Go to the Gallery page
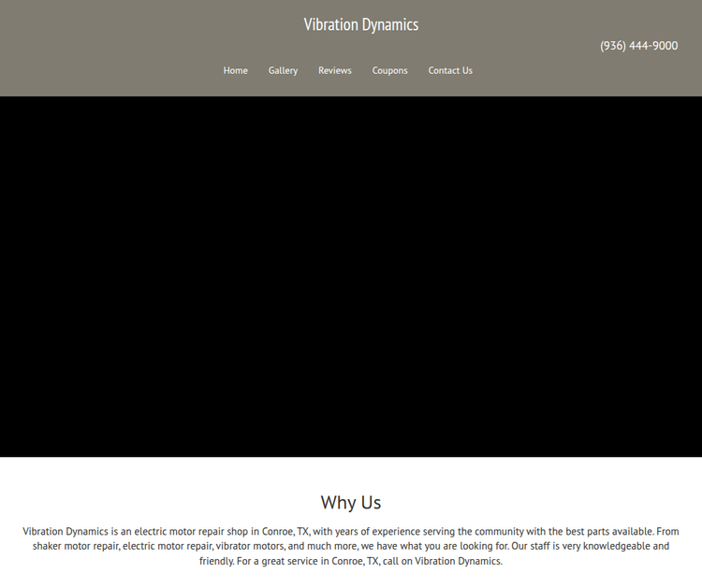702x588 pixels. (283, 70)
